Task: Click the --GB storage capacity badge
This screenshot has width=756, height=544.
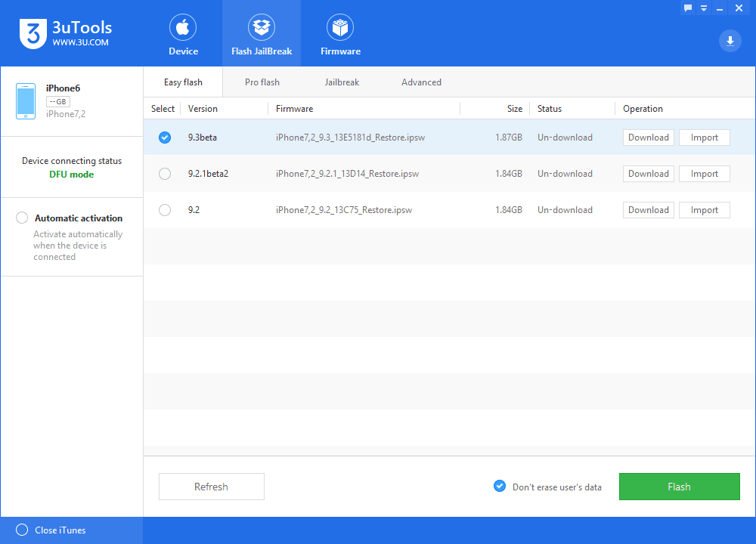Action: pyautogui.click(x=58, y=102)
